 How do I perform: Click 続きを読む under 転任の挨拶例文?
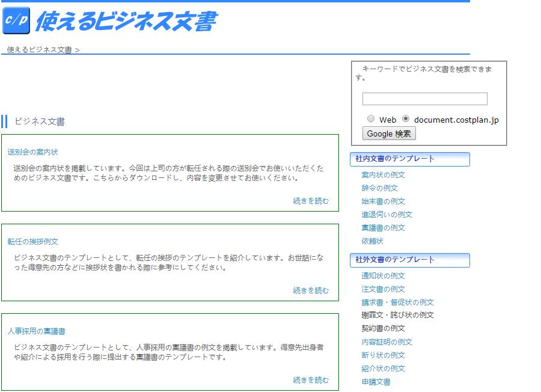point(311,291)
